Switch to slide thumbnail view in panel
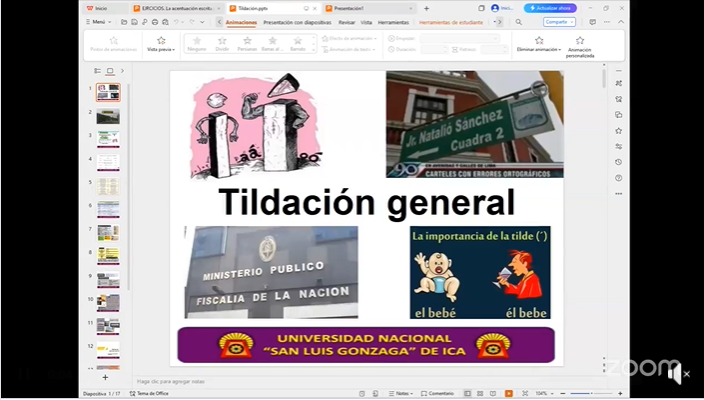The width and height of the screenshot is (704, 400). pos(109,71)
